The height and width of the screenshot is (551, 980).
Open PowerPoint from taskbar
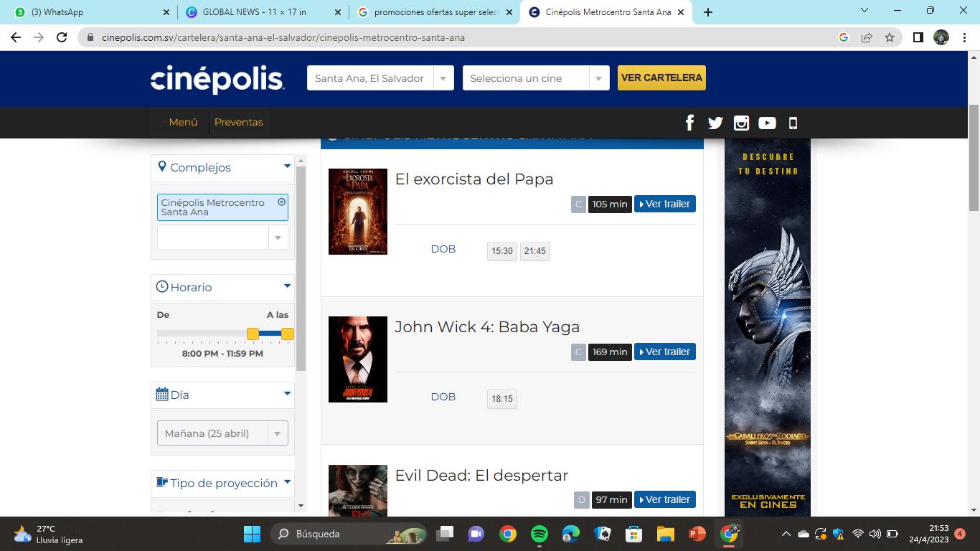697,534
